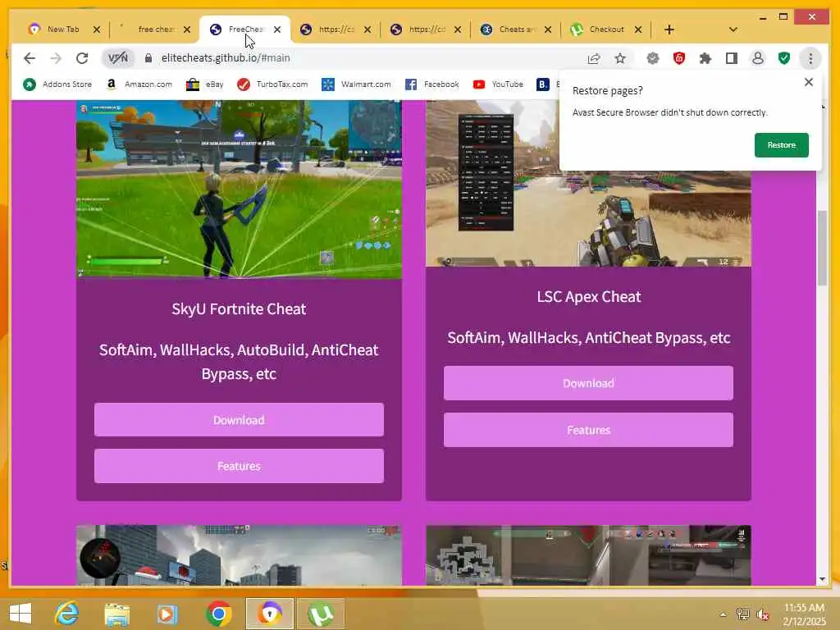Toggle the VPN button in the address bar
This screenshot has width=840, height=630.
[x=118, y=58]
